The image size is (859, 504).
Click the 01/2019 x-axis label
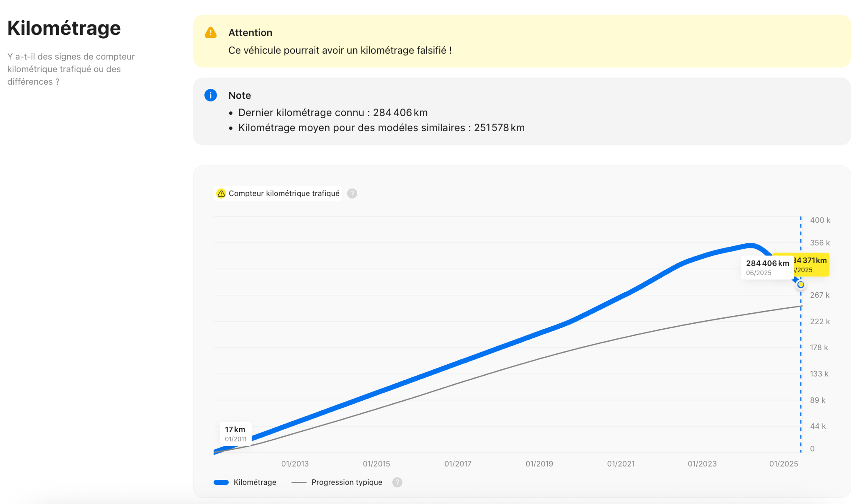(x=539, y=464)
